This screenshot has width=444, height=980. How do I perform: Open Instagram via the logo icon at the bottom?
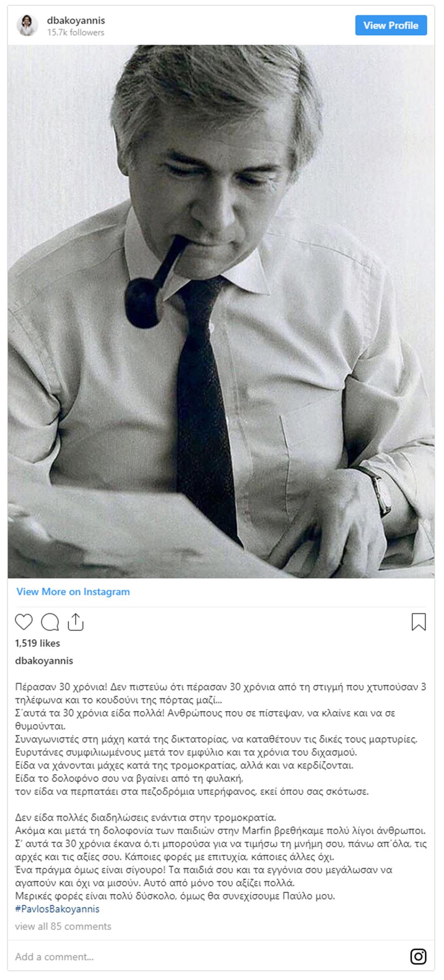click(x=418, y=956)
